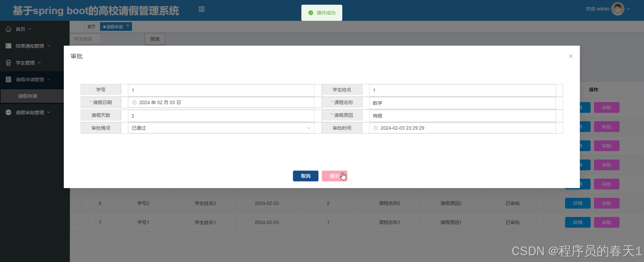
Task: Click the sidebar collapse hamburger icon
Action: (201, 9)
